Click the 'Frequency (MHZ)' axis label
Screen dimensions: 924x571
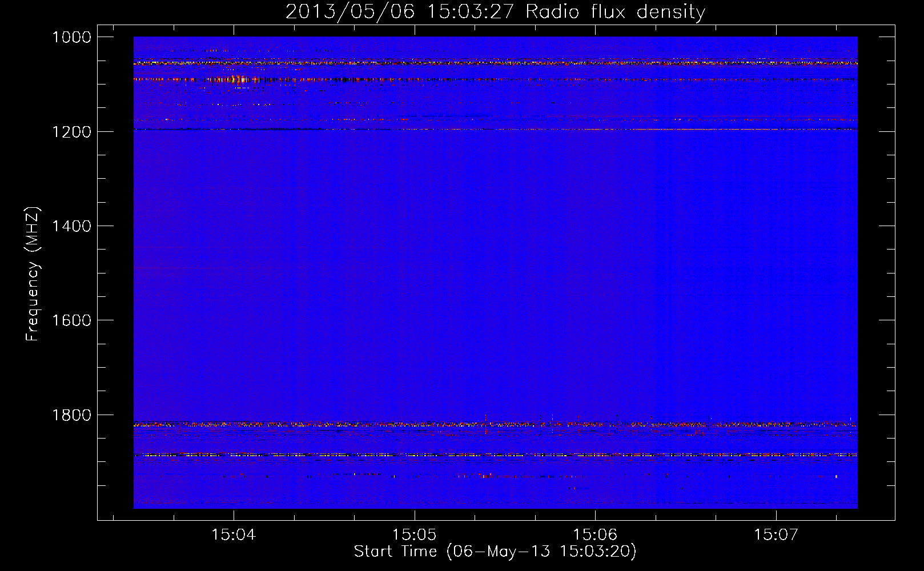point(33,274)
